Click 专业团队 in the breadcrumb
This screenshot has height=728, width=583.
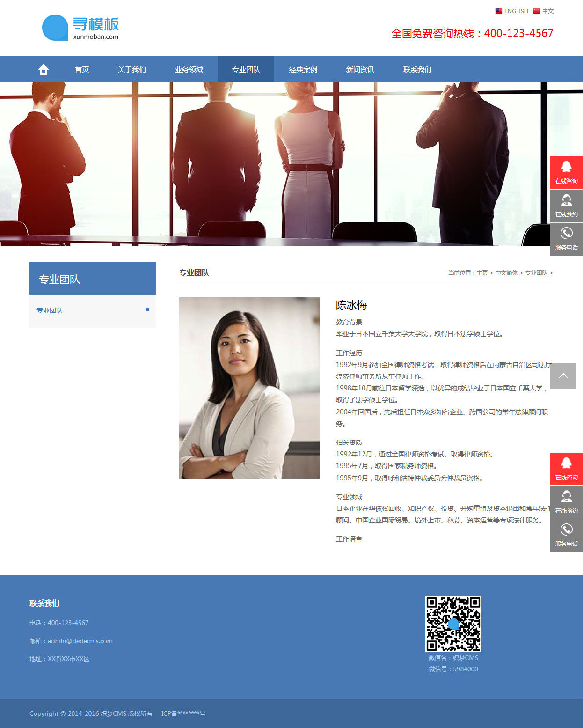(x=536, y=272)
